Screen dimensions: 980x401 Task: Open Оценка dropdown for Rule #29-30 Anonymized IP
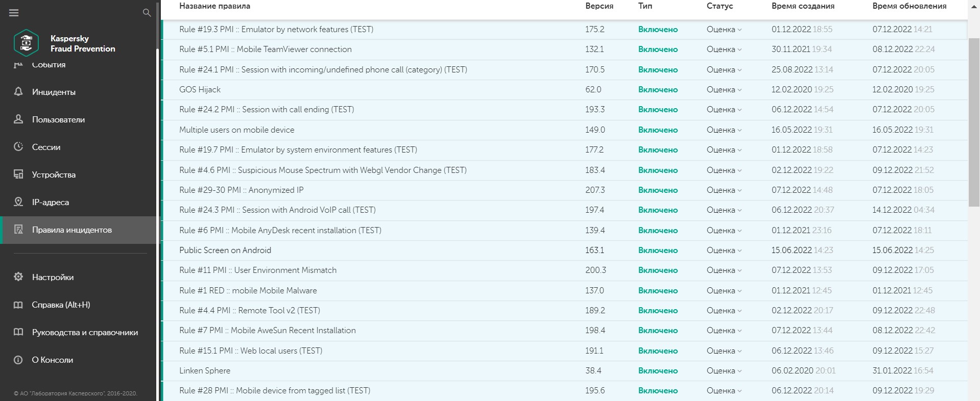pyautogui.click(x=724, y=190)
